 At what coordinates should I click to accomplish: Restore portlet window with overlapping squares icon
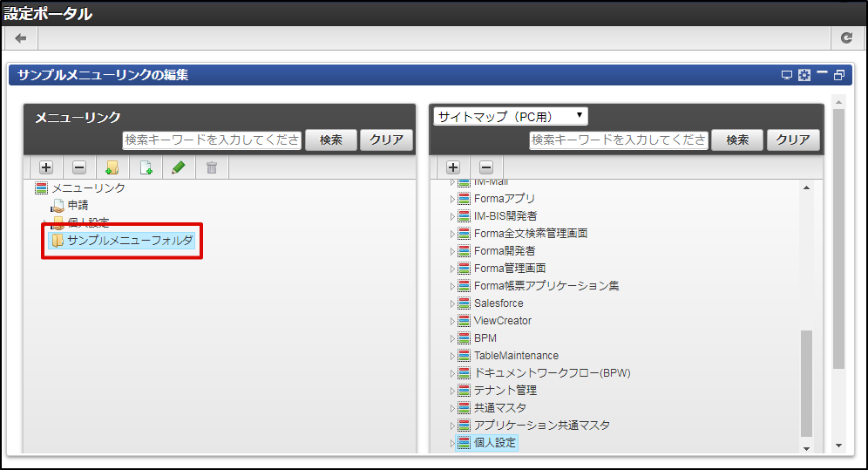pyautogui.click(x=839, y=75)
